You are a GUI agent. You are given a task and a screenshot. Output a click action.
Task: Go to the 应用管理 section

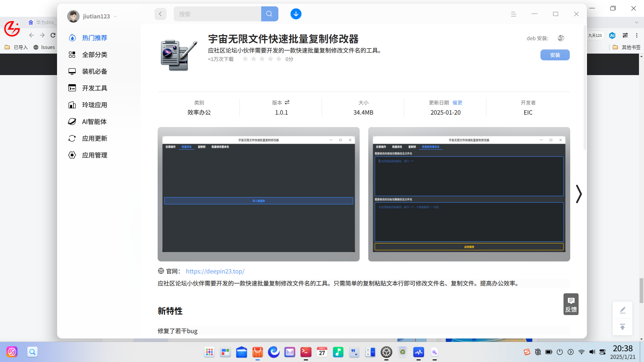tap(95, 155)
